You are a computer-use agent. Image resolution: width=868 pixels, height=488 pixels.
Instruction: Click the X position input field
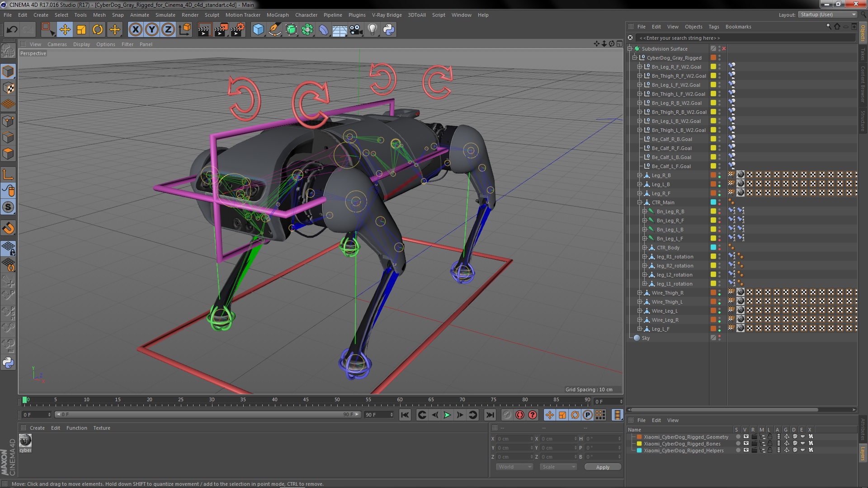click(514, 439)
